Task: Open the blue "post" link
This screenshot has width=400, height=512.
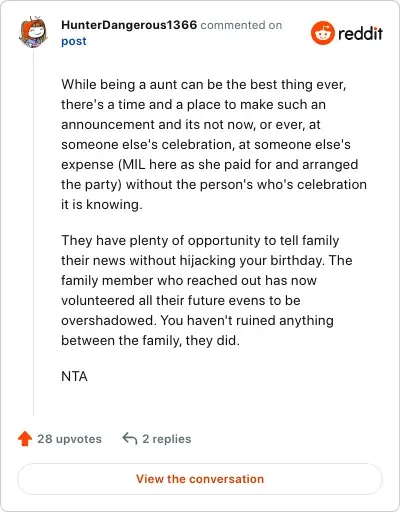Action: click(x=74, y=41)
